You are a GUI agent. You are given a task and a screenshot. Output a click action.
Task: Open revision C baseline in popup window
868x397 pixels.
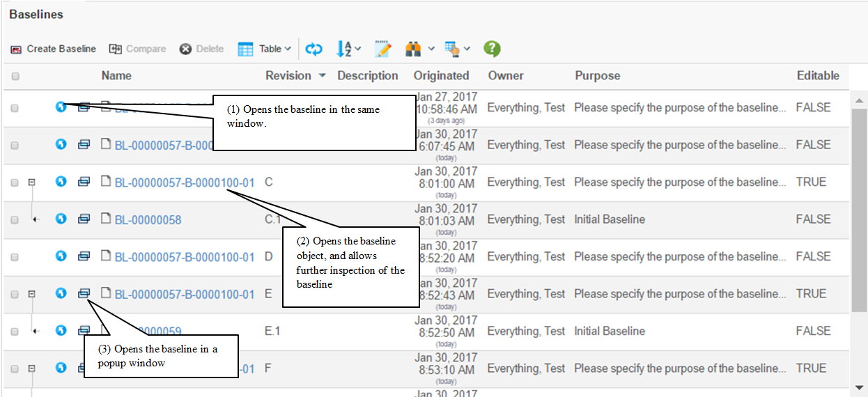(x=84, y=182)
